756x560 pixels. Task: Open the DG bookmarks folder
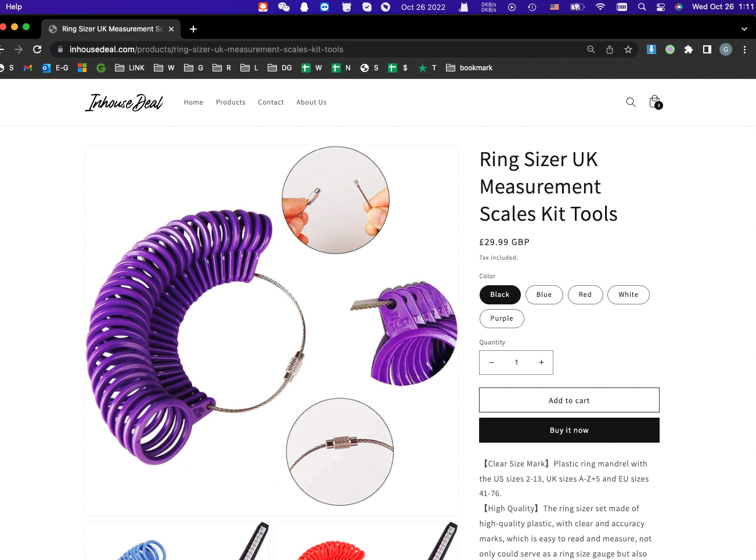tap(280, 68)
